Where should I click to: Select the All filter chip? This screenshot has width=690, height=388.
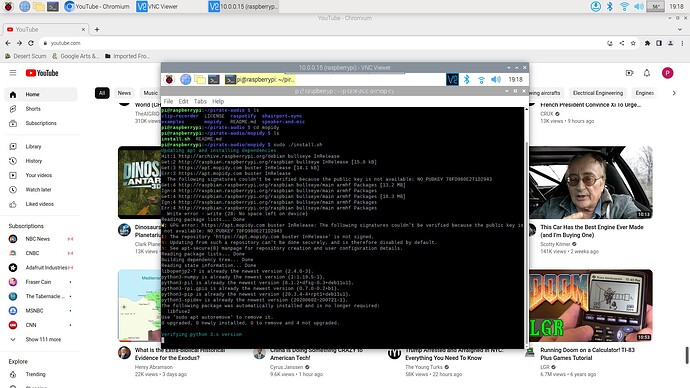tap(102, 93)
